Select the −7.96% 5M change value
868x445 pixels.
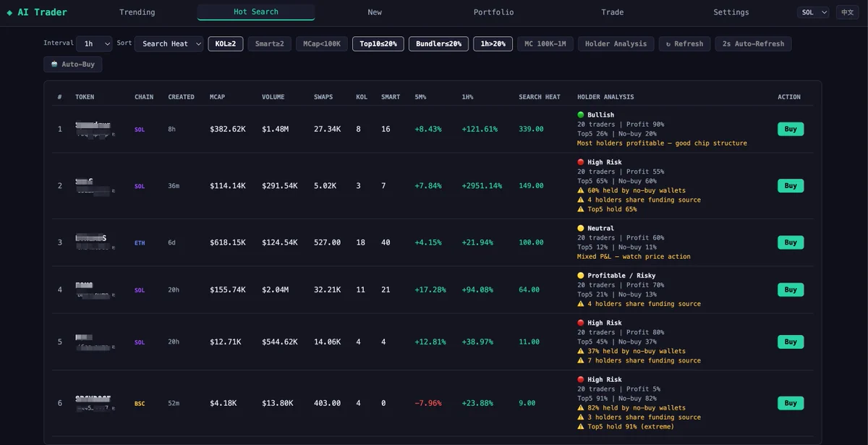tap(428, 403)
